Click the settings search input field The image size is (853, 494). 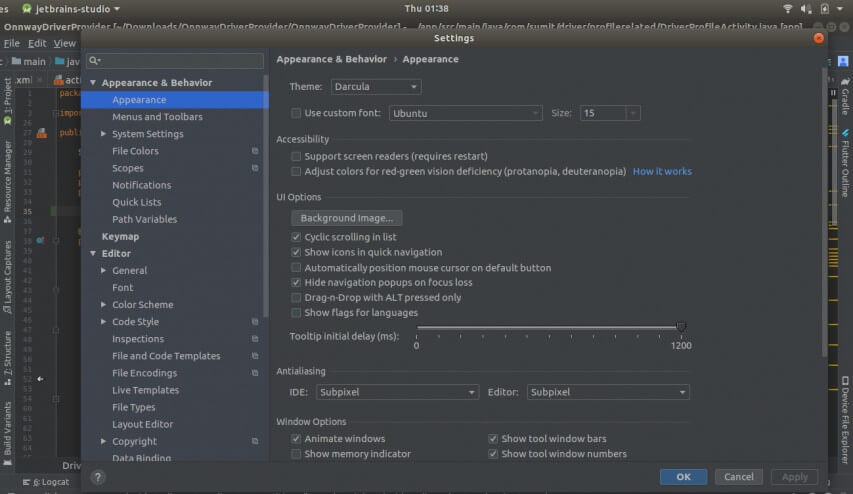[x=175, y=60]
